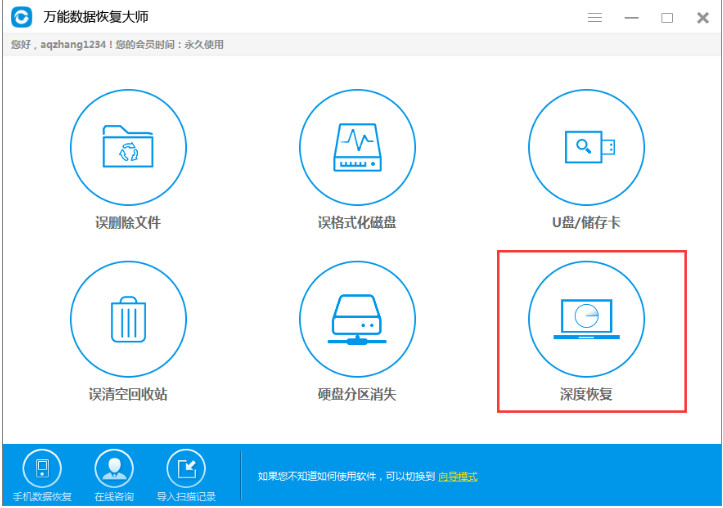Open the 硬盘分区消失 hard drive icon
Viewport: 723px width, 508px height.
[357, 320]
